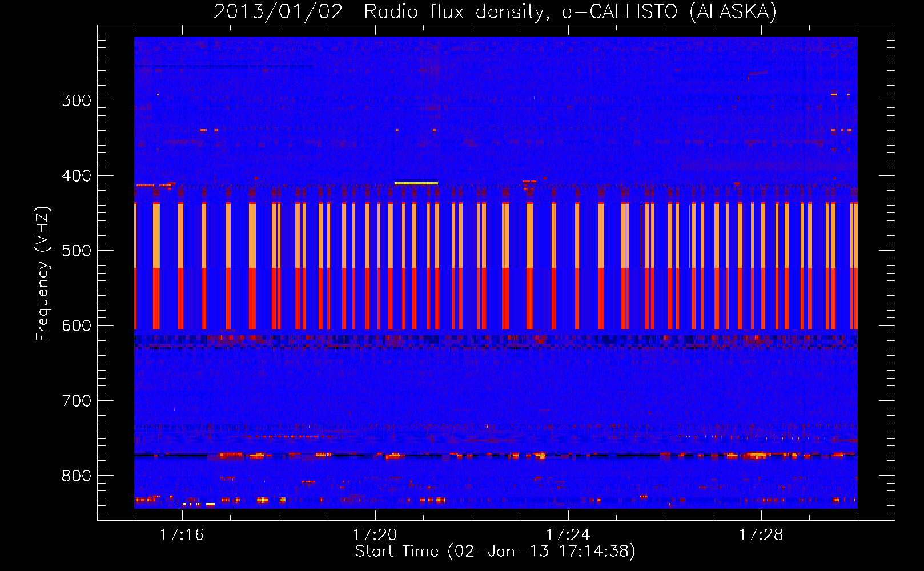Click the 17:16 time tick label

[182, 535]
